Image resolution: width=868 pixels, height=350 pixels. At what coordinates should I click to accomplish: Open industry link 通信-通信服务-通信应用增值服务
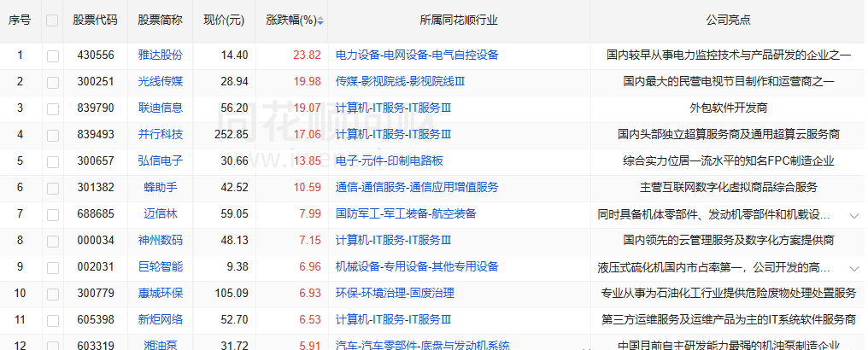click(x=417, y=188)
